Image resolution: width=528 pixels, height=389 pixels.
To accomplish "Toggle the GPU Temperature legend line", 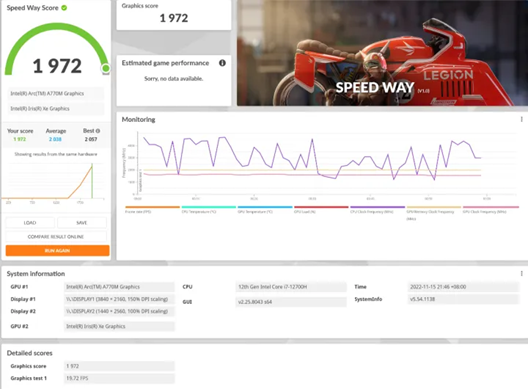I will pyautogui.click(x=265, y=209).
